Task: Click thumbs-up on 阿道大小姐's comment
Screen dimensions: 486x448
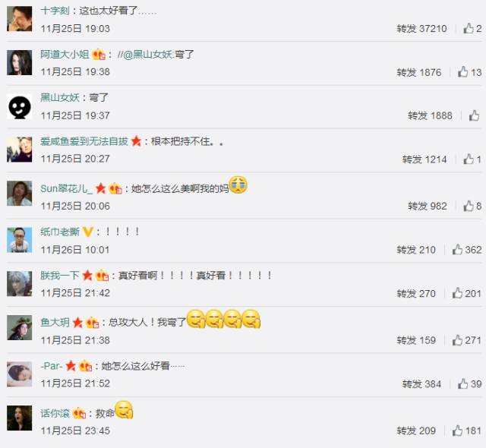Action: pyautogui.click(x=462, y=72)
